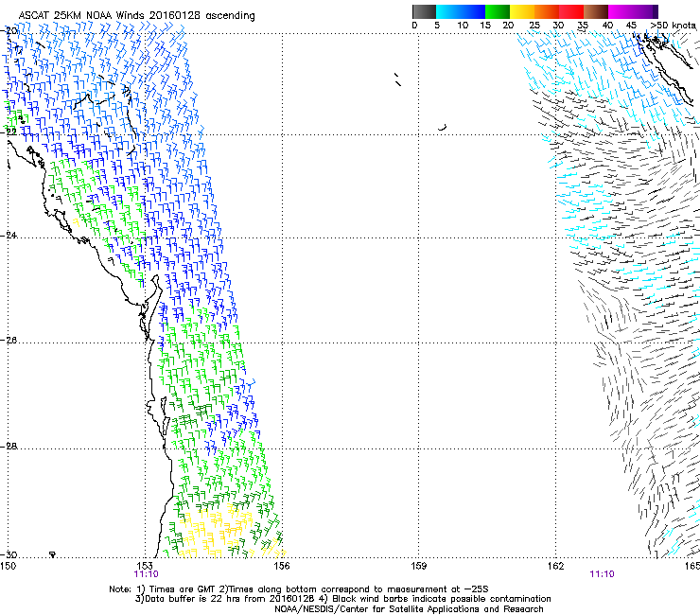The width and height of the screenshot is (700, 615).
Task: Click the small island outline near 159E, 22S
Action: tap(443, 128)
